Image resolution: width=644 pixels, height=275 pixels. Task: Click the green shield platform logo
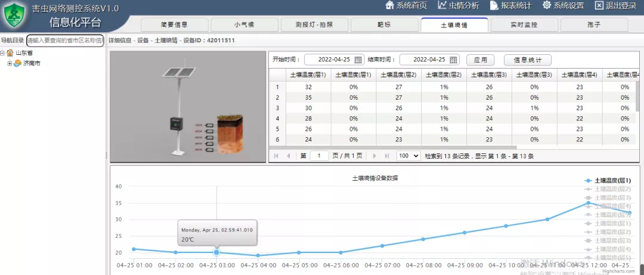click(16, 17)
